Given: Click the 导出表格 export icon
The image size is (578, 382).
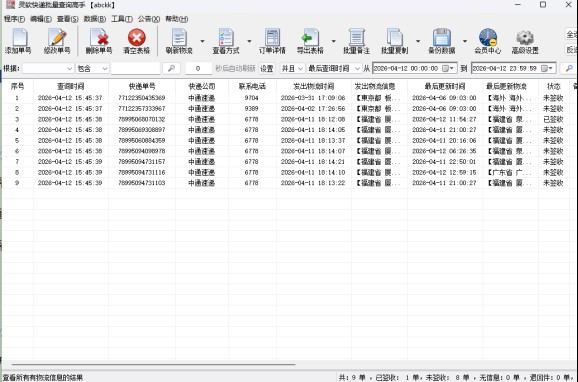Looking at the screenshot, I should 310,38.
